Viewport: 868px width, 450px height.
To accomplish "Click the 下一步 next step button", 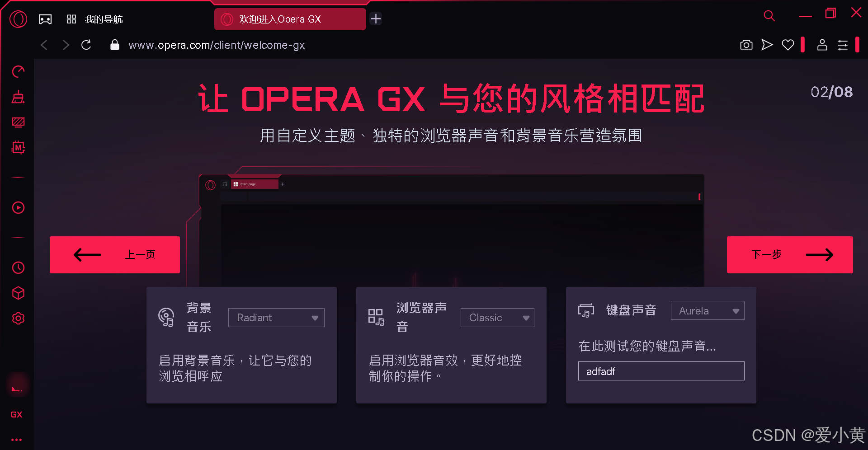I will [790, 255].
